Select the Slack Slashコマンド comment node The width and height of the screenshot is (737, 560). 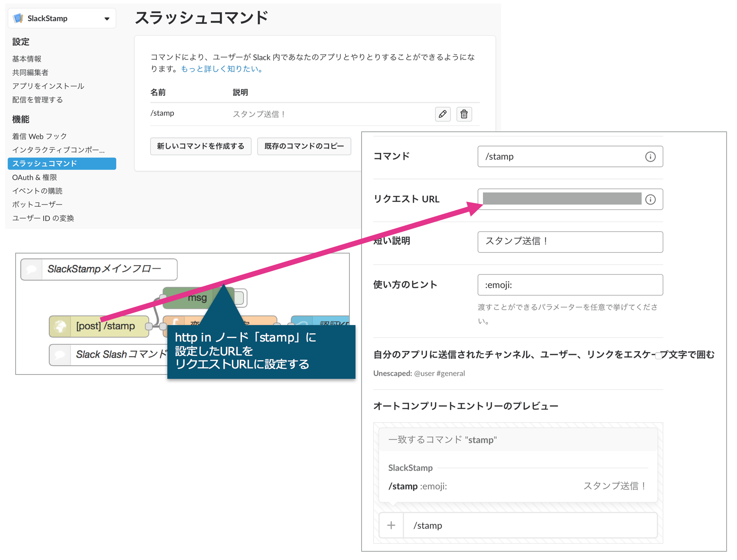(108, 355)
